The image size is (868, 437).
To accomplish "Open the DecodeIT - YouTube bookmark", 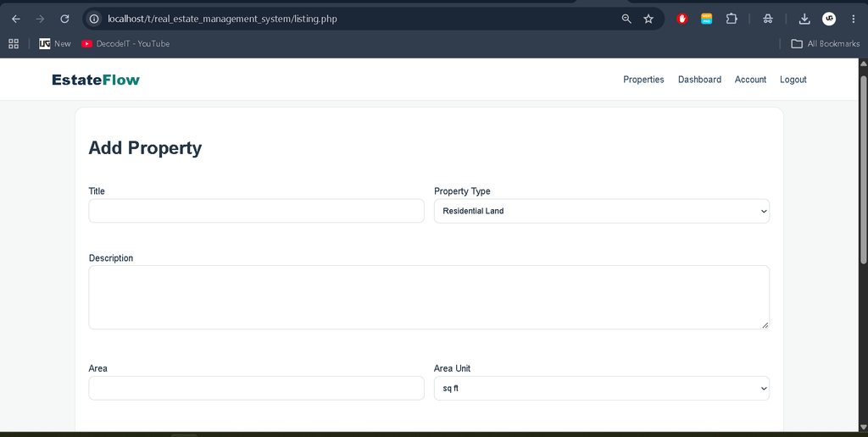I will coord(125,44).
